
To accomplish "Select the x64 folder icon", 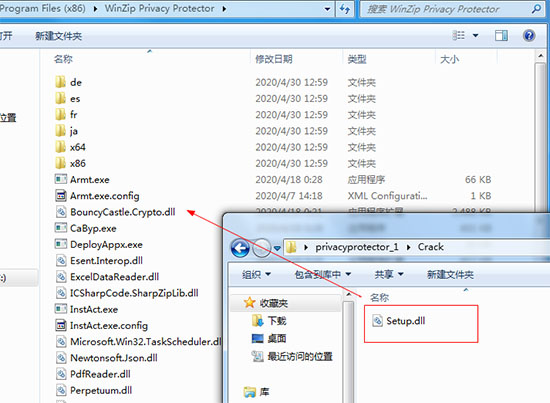I will click(60, 147).
